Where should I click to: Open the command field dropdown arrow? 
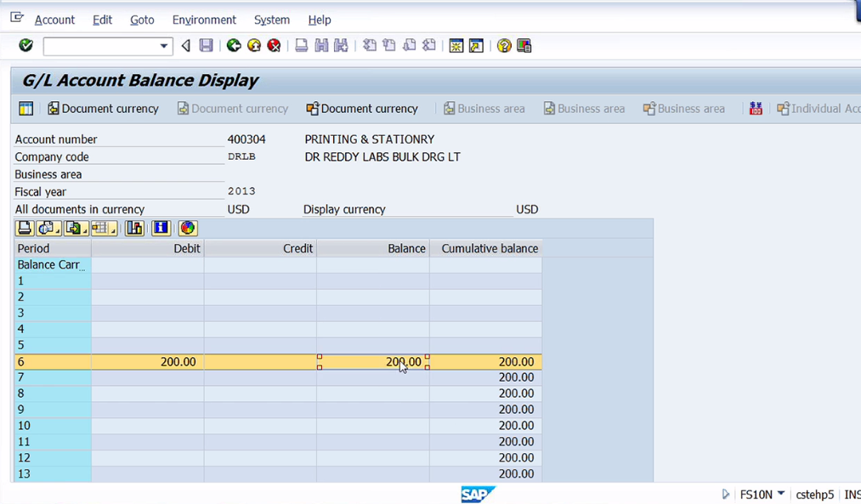164,46
